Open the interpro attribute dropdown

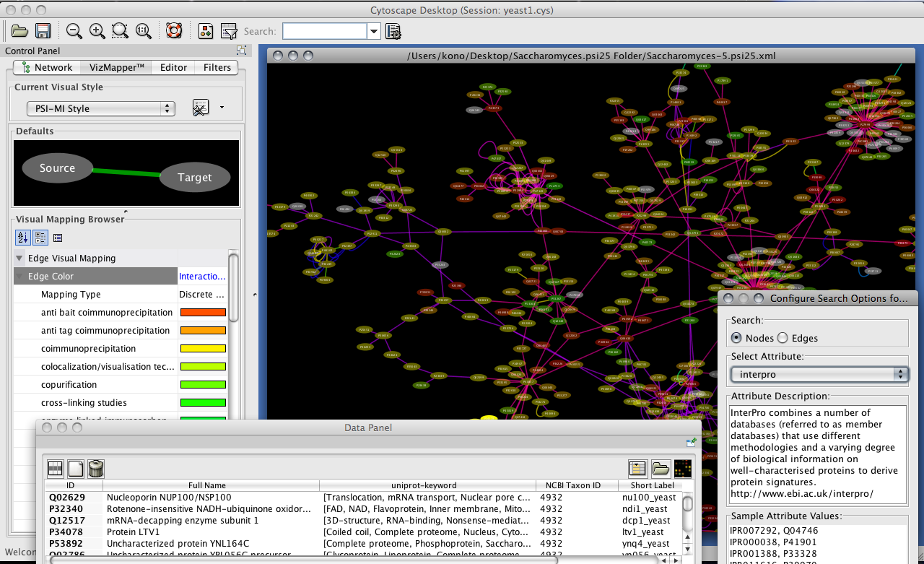pyautogui.click(x=819, y=374)
